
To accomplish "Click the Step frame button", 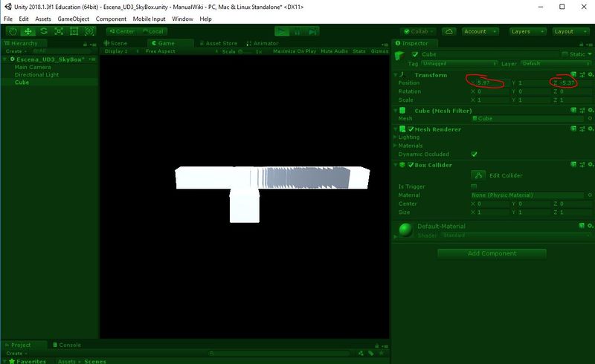I will pos(312,31).
